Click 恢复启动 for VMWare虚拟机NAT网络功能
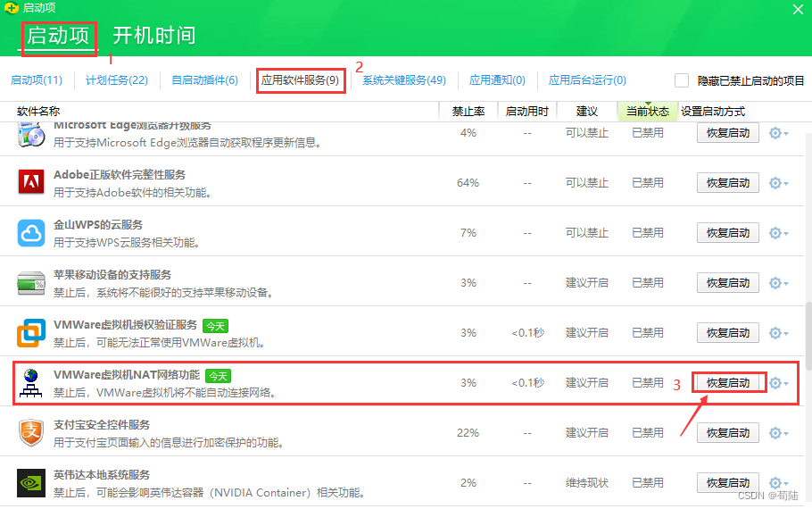812x509 pixels. (727, 383)
